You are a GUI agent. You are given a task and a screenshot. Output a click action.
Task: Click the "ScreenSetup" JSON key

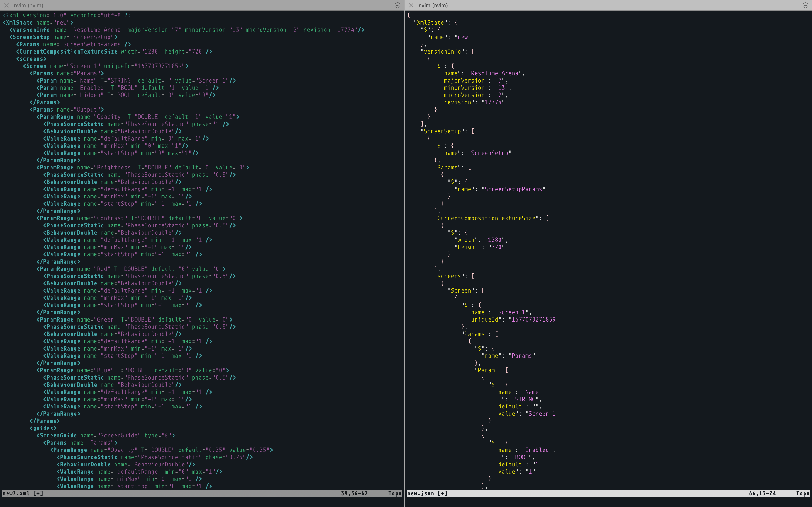pyautogui.click(x=442, y=131)
